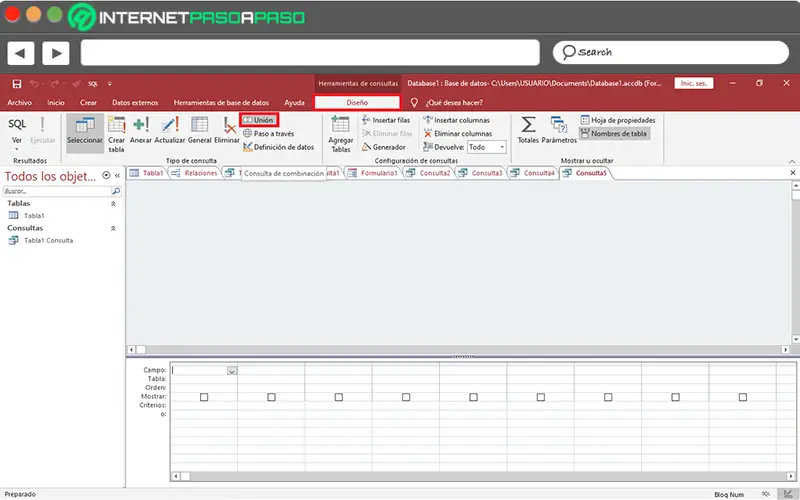Expand the Ver button dropdown arrow
The image size is (800, 500).
click(x=17, y=149)
